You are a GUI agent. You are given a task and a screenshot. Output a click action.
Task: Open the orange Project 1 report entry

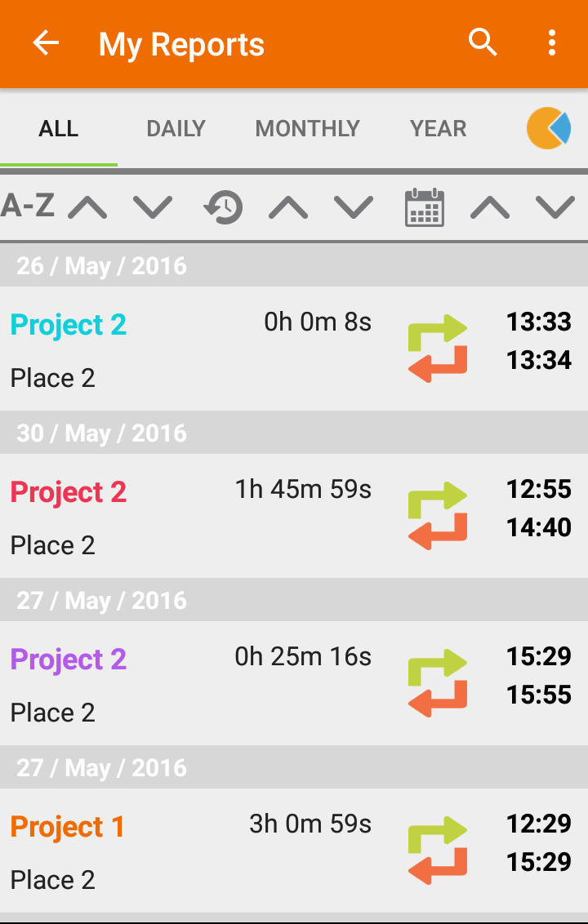tap(68, 827)
